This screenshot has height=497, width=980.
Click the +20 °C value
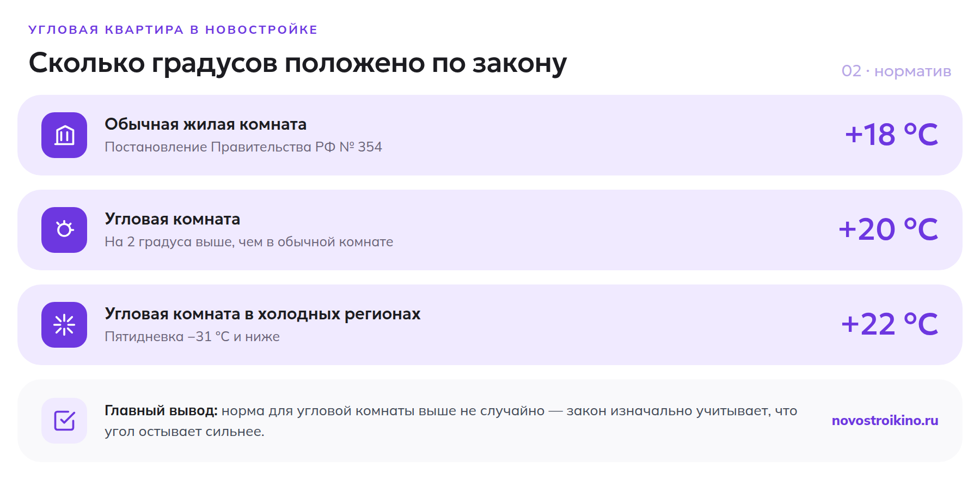click(x=888, y=229)
